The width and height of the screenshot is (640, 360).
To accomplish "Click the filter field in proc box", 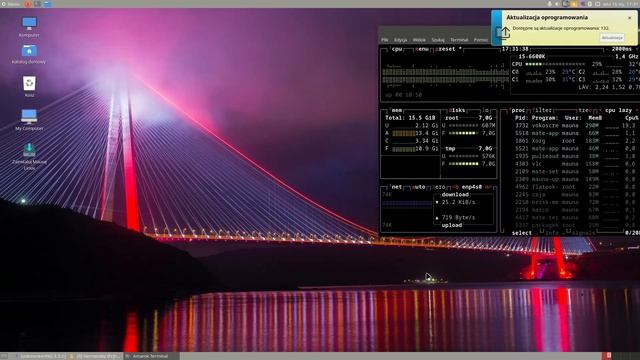I will 542,110.
